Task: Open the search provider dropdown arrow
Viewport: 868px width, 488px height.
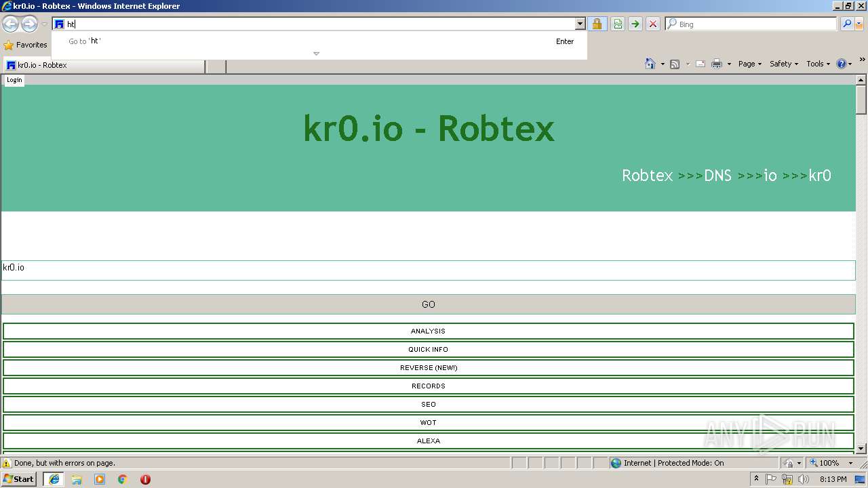Action: coord(859,24)
